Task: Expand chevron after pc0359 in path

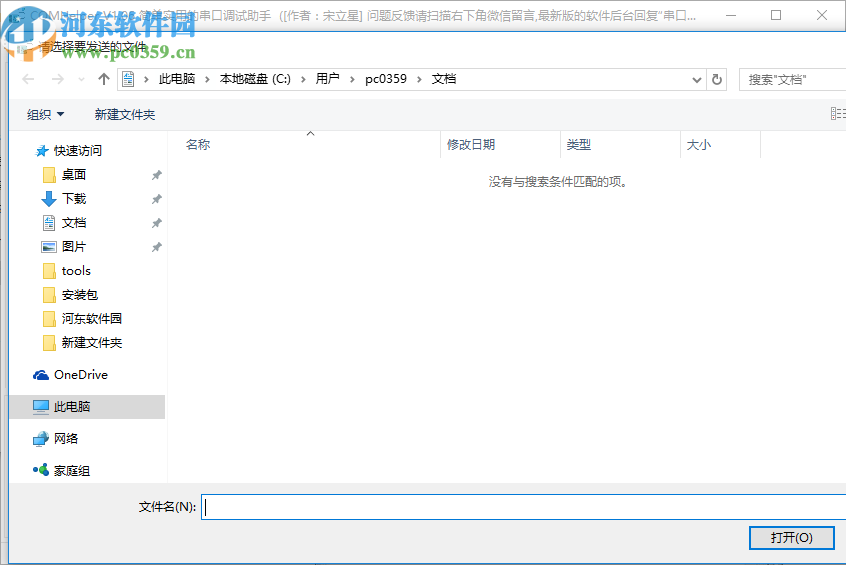Action: point(419,80)
